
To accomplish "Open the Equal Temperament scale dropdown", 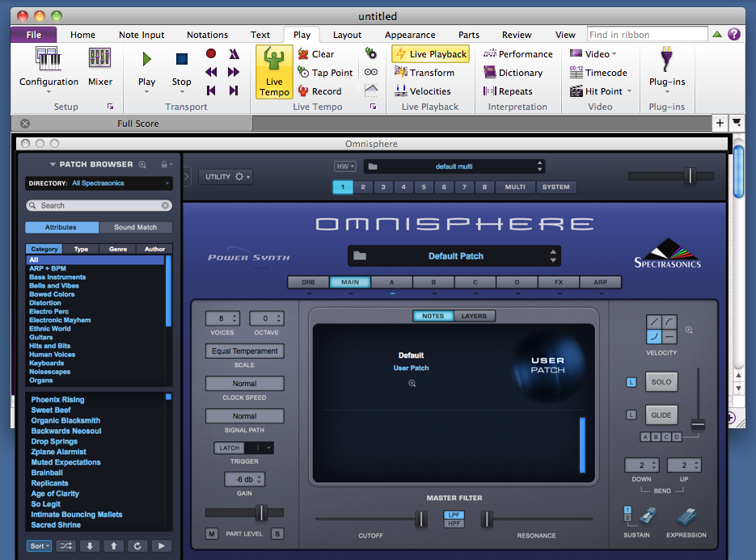I will point(244,351).
